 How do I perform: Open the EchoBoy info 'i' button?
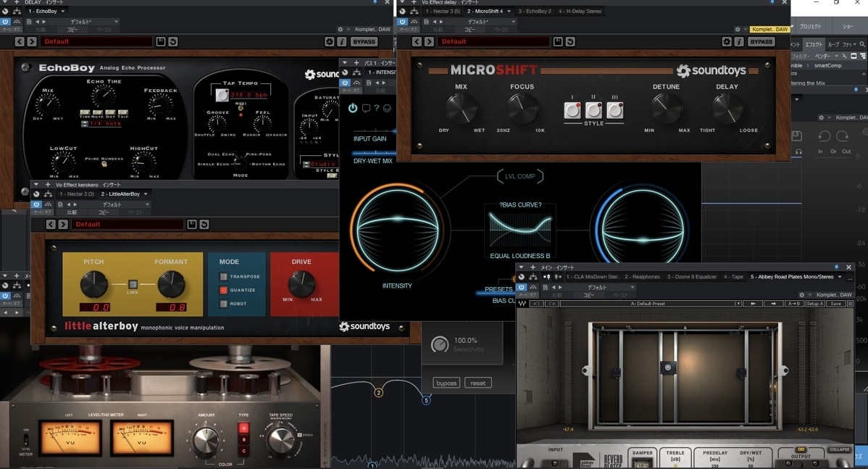pos(341,41)
